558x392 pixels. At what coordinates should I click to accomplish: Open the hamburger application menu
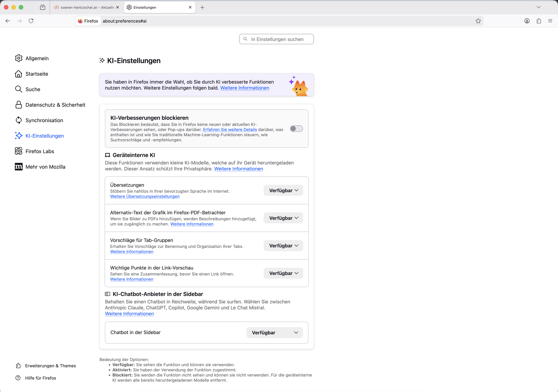pos(550,21)
